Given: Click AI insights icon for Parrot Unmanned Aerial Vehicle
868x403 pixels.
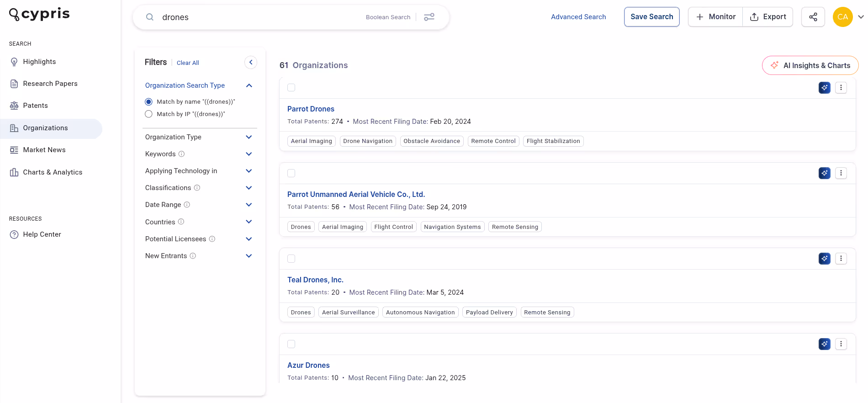Looking at the screenshot, I should point(825,173).
